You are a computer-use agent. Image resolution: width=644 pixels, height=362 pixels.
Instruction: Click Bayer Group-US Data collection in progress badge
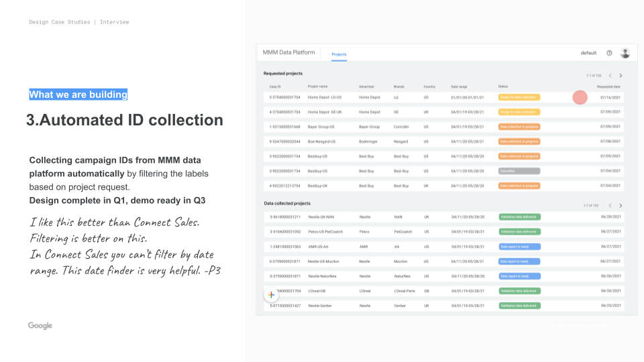coord(519,127)
